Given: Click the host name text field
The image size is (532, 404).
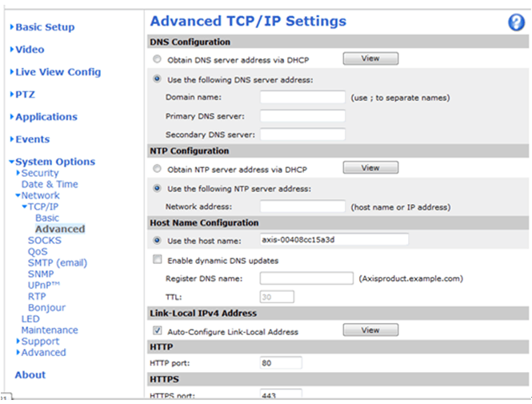Looking at the screenshot, I should tap(334, 239).
